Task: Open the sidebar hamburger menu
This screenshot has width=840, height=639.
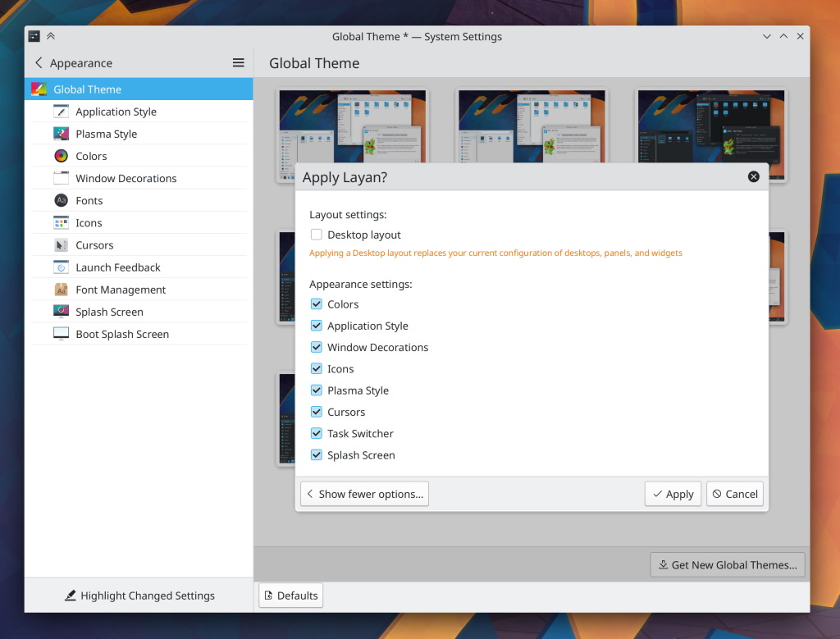Action: 238,62
